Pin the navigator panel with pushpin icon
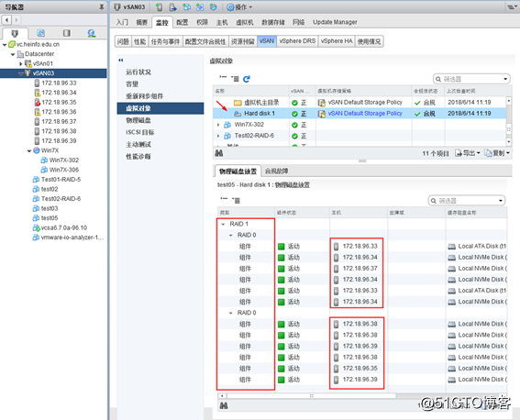This screenshot has height=420, width=520. click(102, 7)
